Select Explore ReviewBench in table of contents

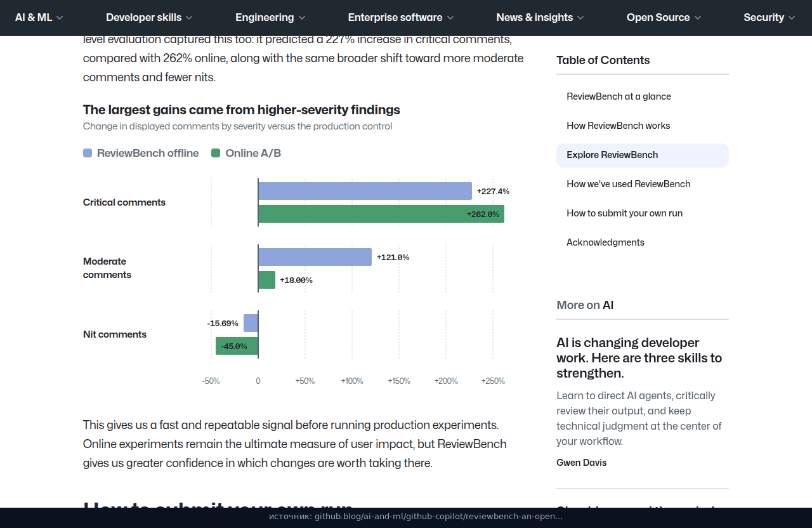643,155
